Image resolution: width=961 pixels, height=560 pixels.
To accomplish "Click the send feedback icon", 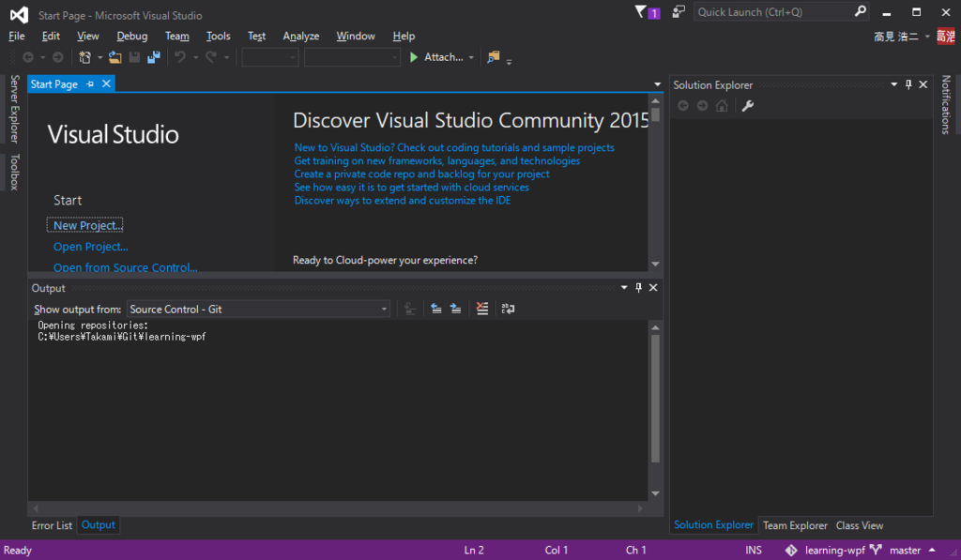I will click(678, 12).
